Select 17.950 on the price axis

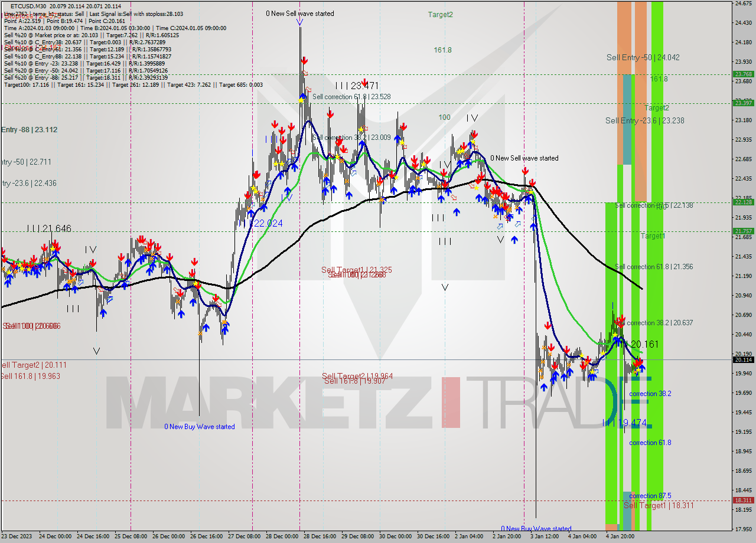[743, 529]
